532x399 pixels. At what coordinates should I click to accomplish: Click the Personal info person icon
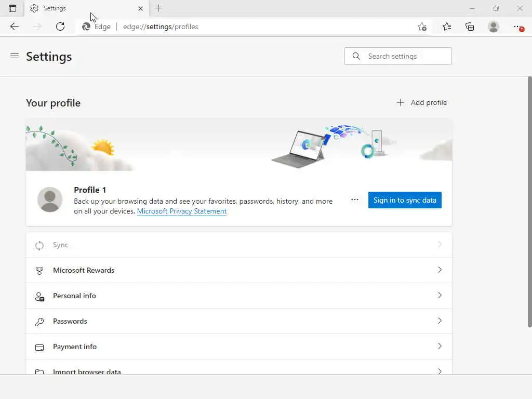coord(39,297)
